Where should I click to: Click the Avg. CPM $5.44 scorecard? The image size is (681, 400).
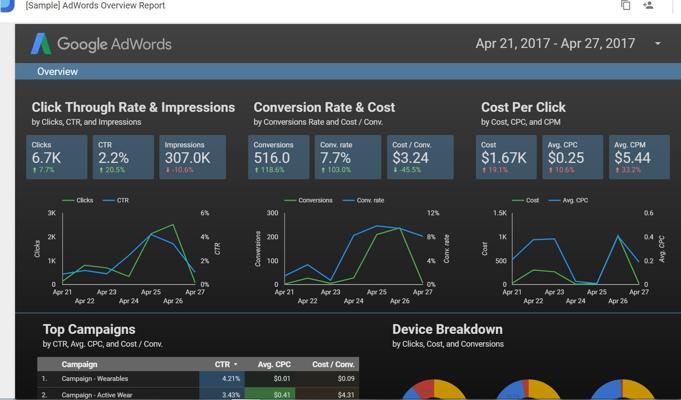(639, 157)
